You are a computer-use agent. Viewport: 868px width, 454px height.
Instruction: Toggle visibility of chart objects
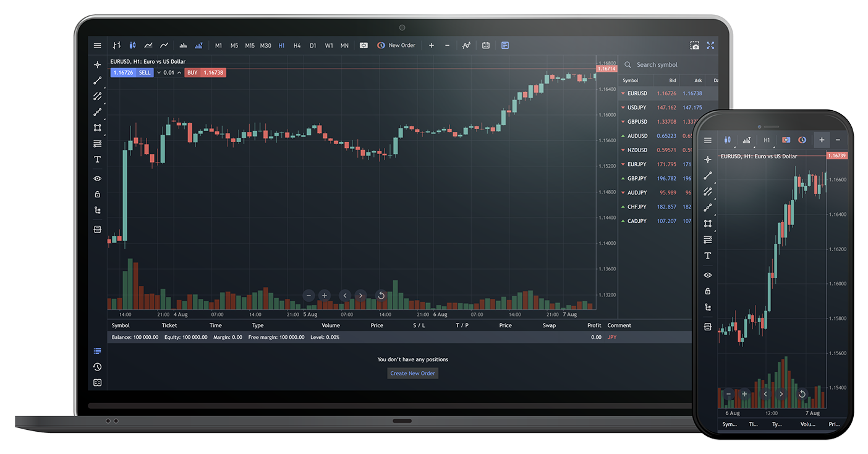point(97,178)
